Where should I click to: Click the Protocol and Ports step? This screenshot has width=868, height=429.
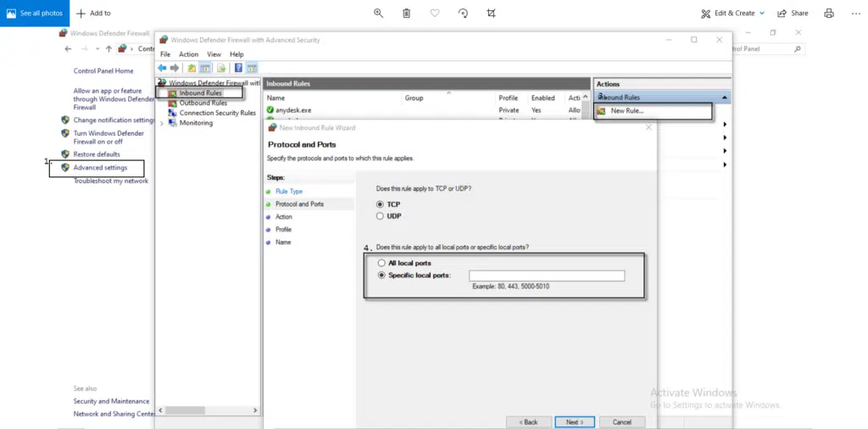299,204
